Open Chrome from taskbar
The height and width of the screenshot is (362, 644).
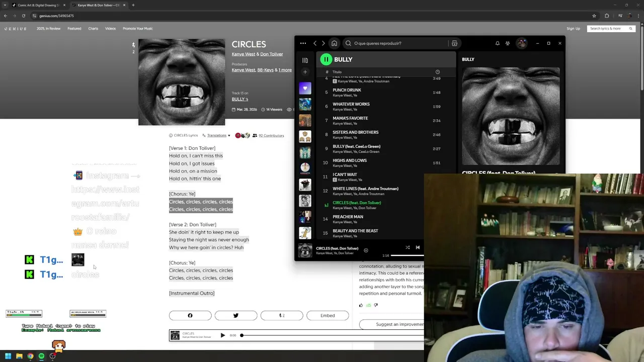(30, 356)
